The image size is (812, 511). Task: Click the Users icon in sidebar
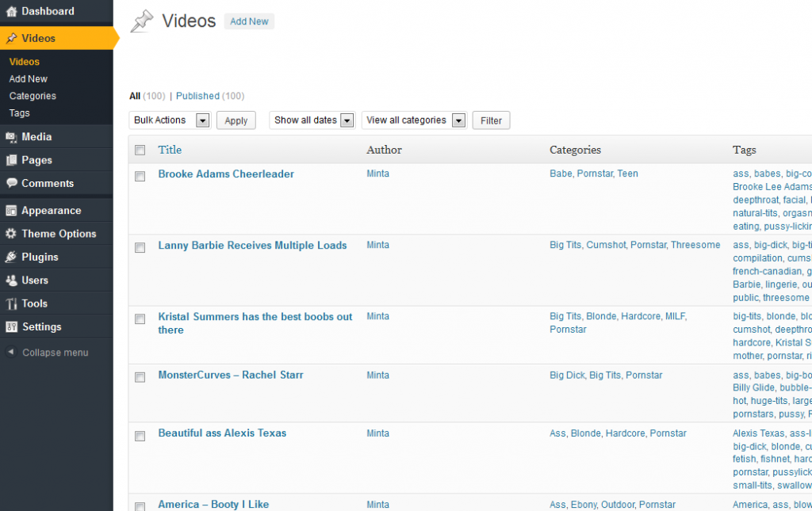click(11, 280)
